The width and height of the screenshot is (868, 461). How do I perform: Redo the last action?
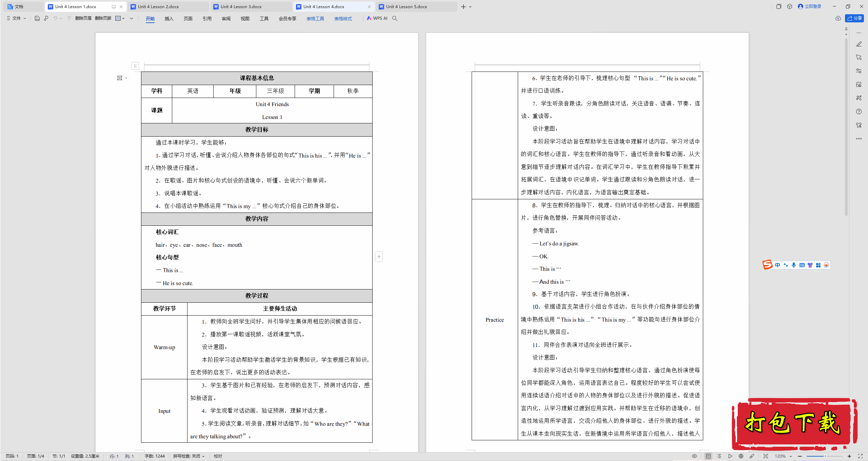[69, 18]
